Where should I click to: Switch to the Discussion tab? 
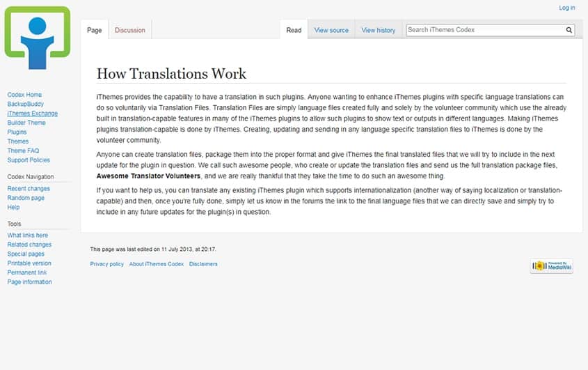[x=129, y=30]
